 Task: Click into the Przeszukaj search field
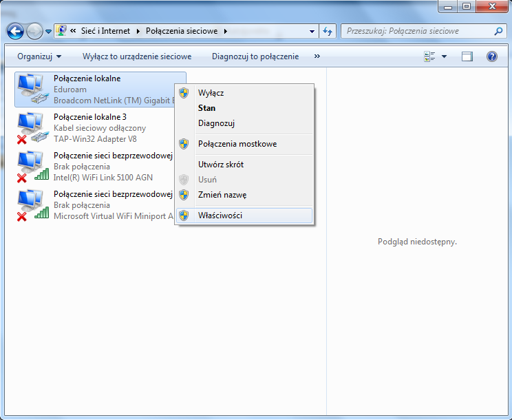click(x=416, y=31)
